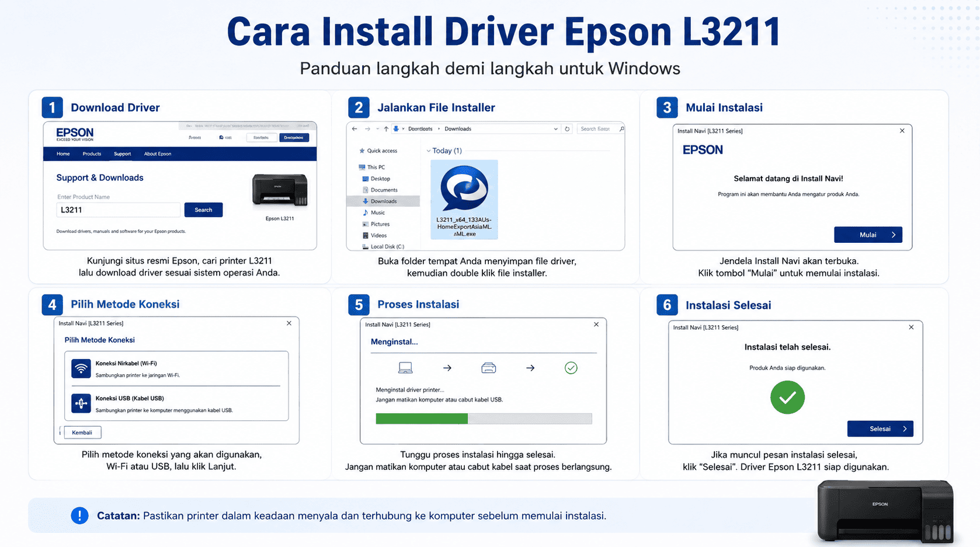
Task: Click the computer icon in the Menginstal window
Action: click(x=405, y=368)
